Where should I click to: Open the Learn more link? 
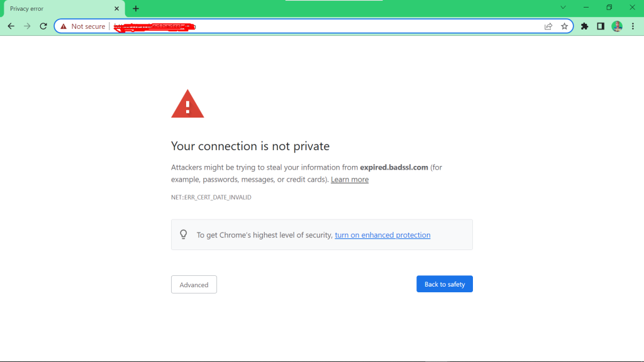(x=350, y=180)
